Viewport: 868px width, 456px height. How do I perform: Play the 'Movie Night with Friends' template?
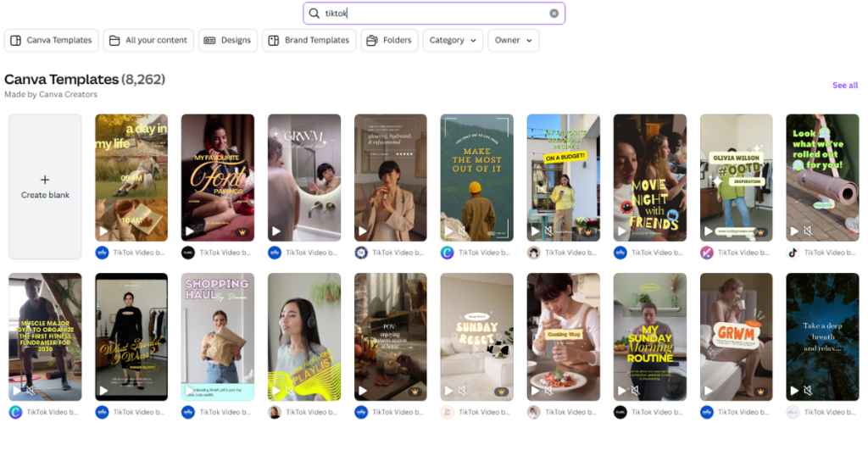621,231
